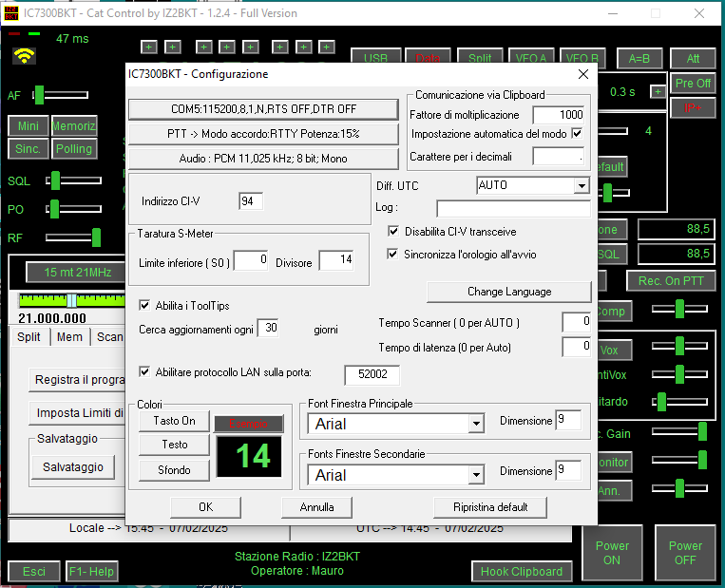This screenshot has height=588, width=725.
Task: Click the IZ2BKT app icon in title bar
Action: coord(11,13)
